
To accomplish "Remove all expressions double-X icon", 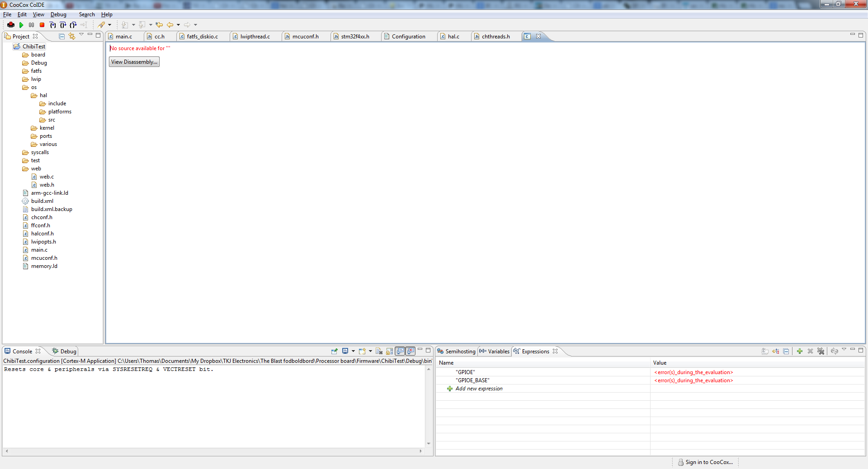I will tap(821, 351).
